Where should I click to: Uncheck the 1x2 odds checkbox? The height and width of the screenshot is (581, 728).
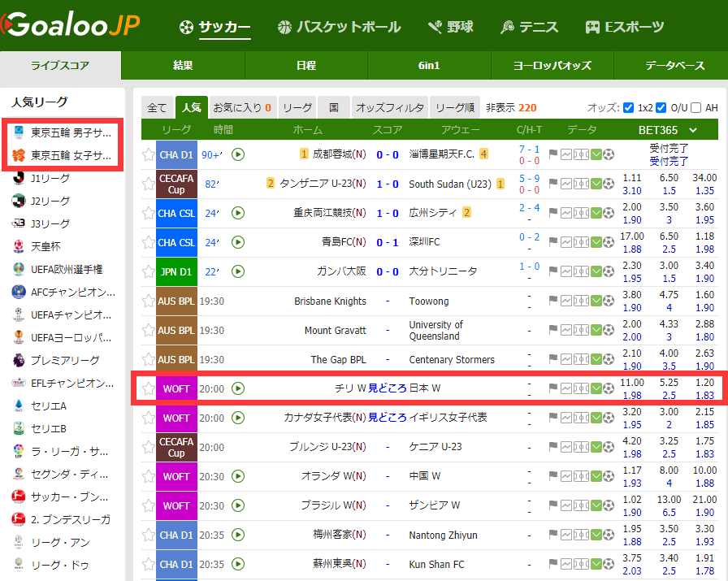[x=627, y=107]
